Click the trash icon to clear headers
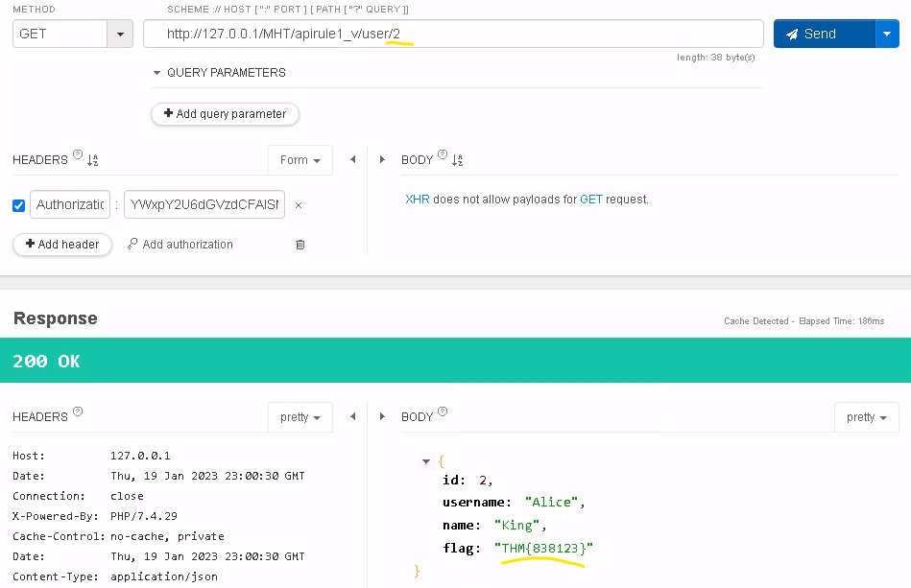This screenshot has height=588, width=911. pos(300,245)
